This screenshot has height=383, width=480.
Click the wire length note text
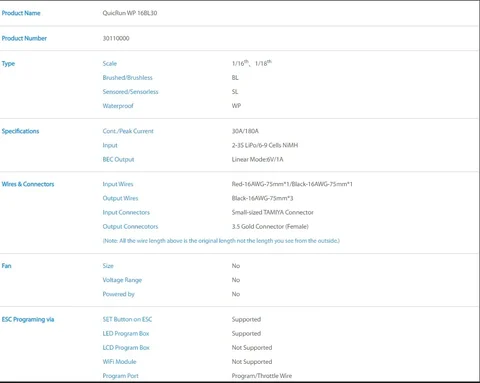(x=221, y=241)
